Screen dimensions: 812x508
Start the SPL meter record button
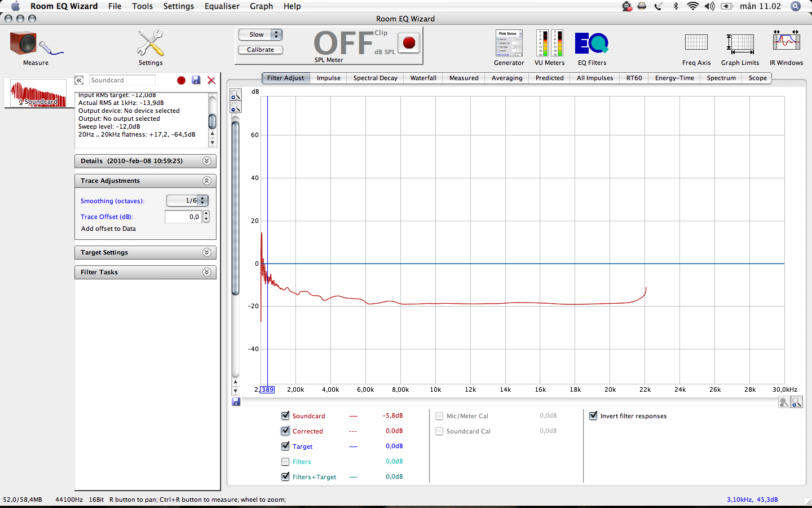[409, 42]
